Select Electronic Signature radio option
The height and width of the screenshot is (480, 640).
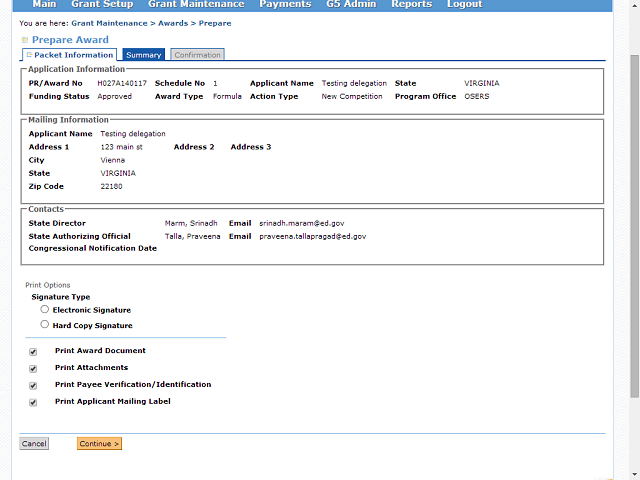[44, 310]
